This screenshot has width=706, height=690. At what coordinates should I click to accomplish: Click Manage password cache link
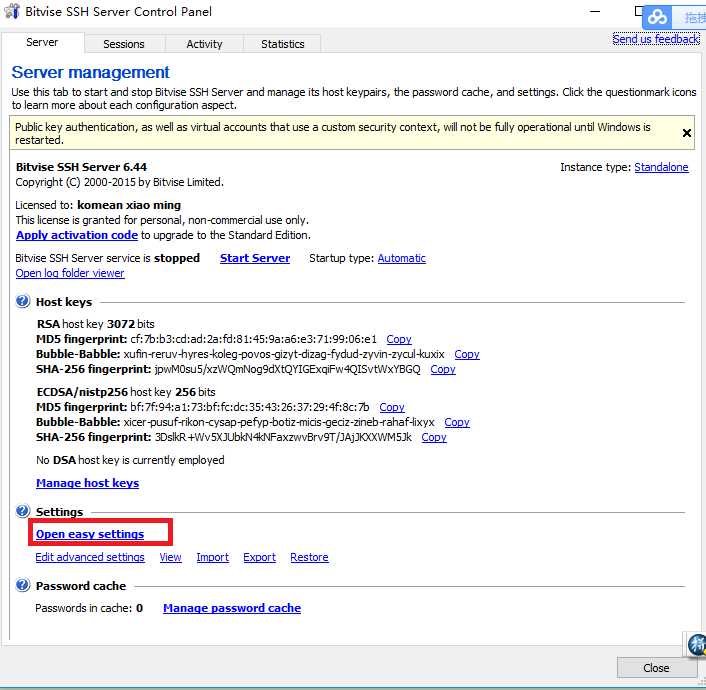click(232, 608)
